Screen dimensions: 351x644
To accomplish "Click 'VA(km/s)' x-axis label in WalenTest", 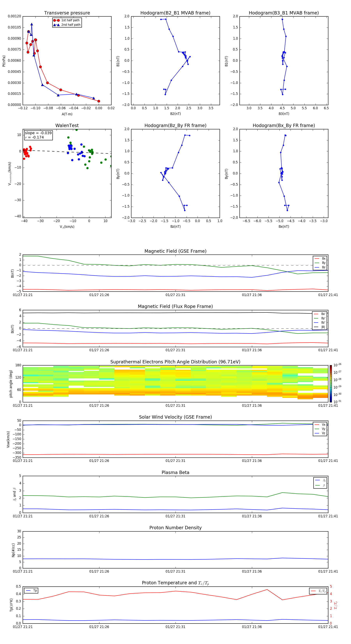I will tap(67, 227).
